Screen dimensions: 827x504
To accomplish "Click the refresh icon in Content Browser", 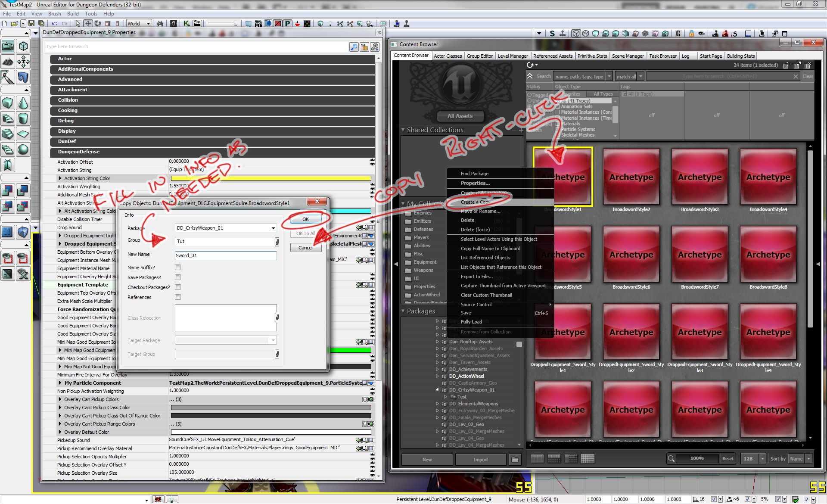I will [x=531, y=65].
